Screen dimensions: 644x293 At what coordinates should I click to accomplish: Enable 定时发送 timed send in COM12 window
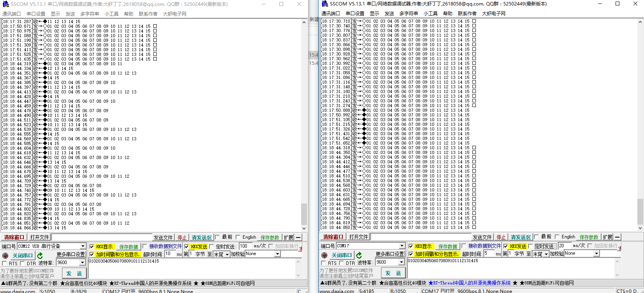(212, 247)
